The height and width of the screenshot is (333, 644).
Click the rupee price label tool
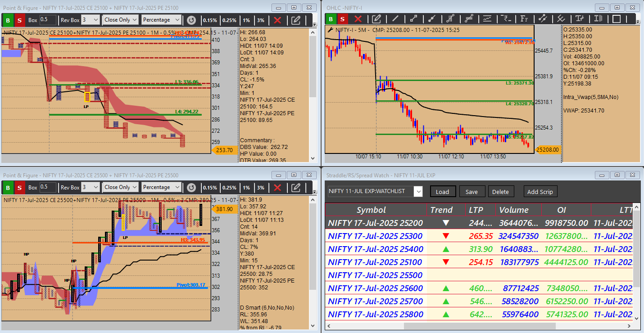[506, 19]
